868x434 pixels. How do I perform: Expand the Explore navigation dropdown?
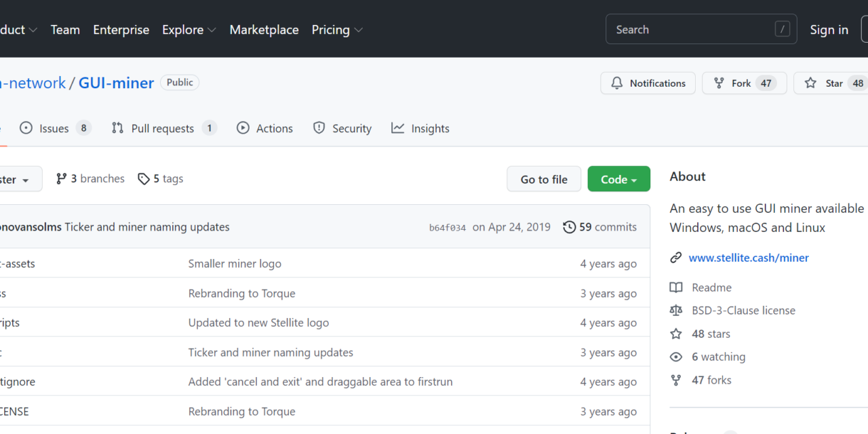click(189, 30)
